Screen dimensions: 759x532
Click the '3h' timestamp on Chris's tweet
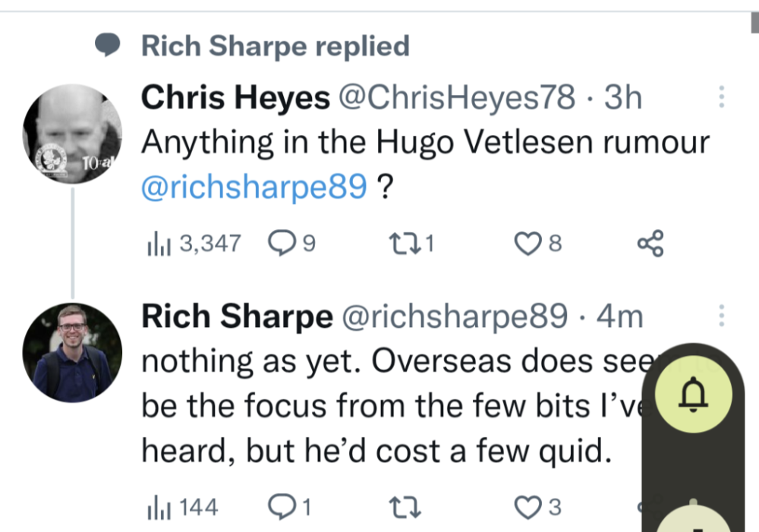(625, 97)
